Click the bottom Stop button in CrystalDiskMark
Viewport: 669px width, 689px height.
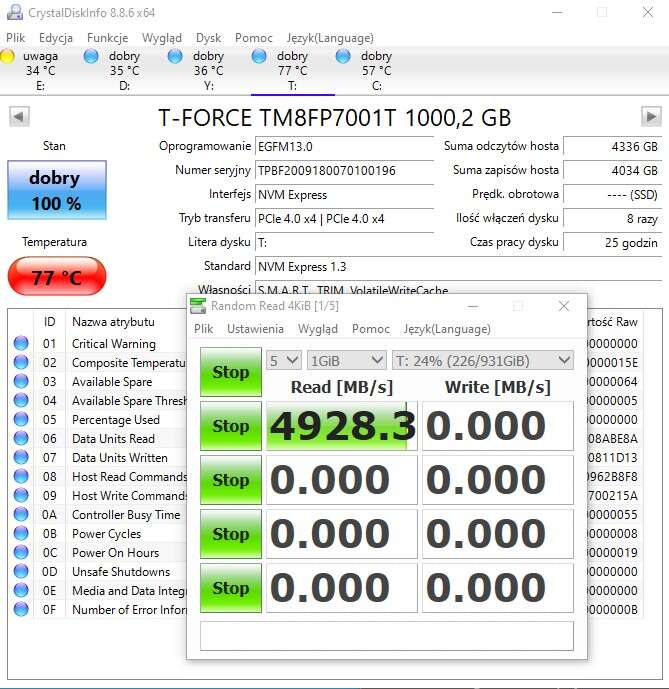[230, 588]
